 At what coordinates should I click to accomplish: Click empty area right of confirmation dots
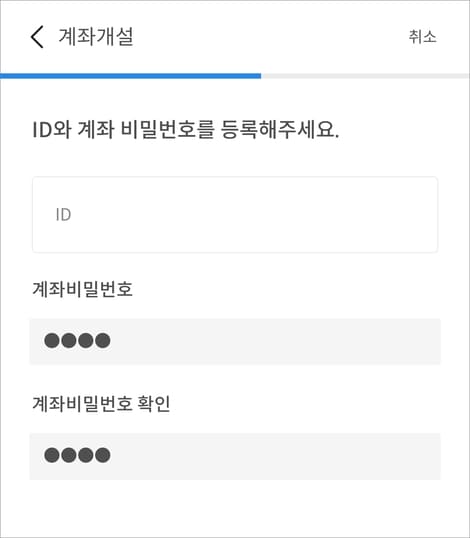click(274, 456)
